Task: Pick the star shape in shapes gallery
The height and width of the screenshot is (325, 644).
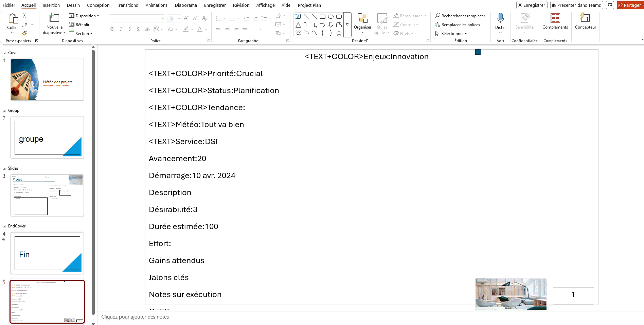Action: tap(339, 33)
